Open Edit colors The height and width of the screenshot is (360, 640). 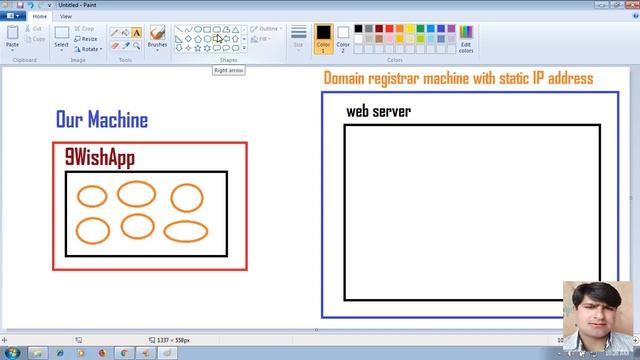tap(466, 39)
